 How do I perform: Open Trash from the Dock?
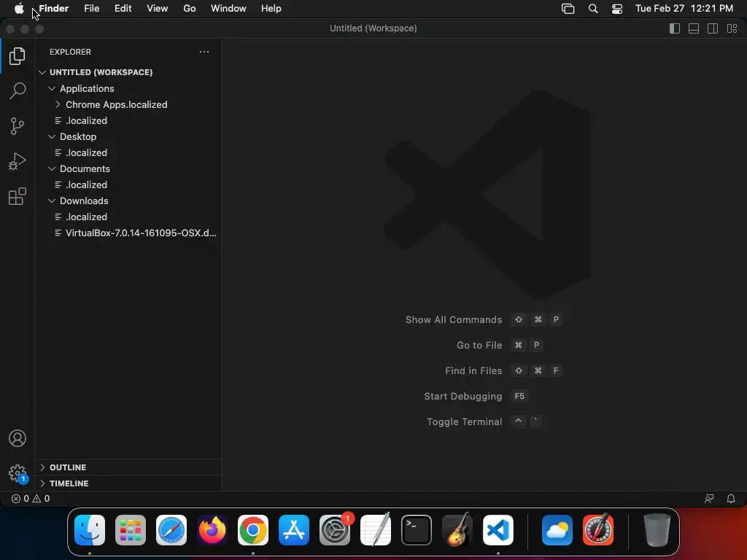click(x=657, y=530)
